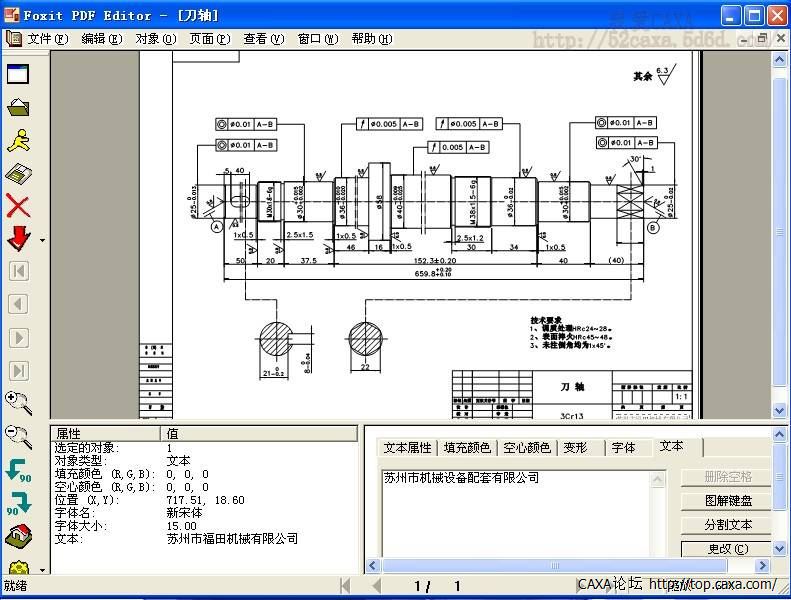Screen dimensions: 791x600
Task: Click scroll up arrow of document view
Action: click(x=780, y=60)
